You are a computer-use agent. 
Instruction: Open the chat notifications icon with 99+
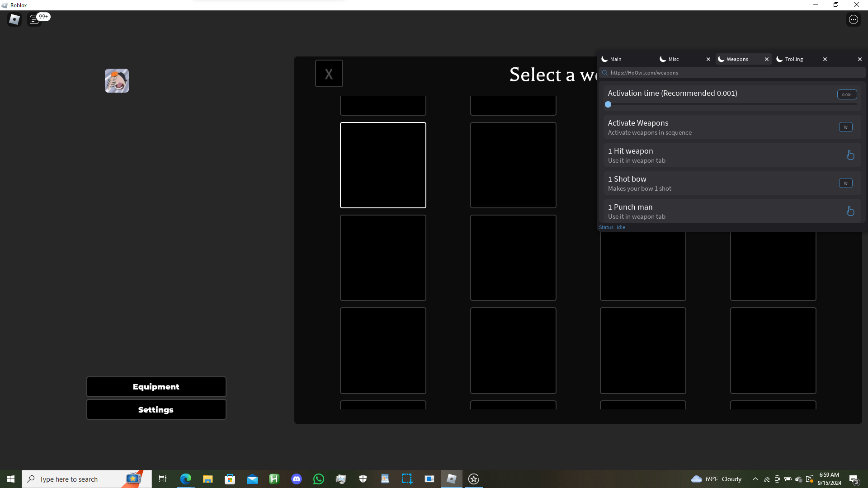pos(34,19)
